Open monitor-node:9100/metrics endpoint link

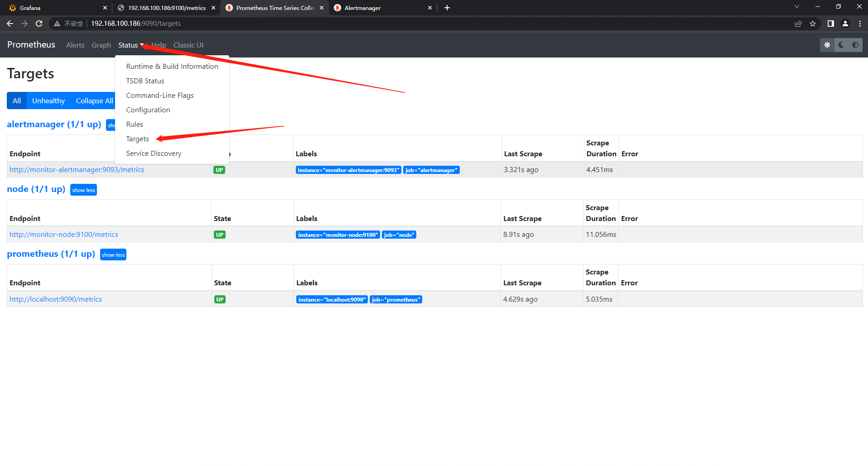pyautogui.click(x=64, y=234)
